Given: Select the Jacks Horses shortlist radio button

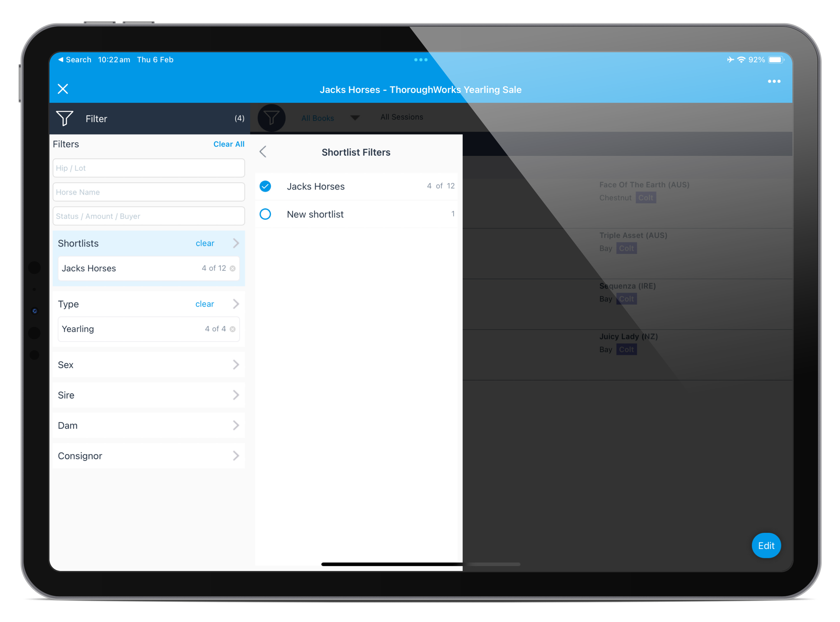Looking at the screenshot, I should (x=265, y=186).
